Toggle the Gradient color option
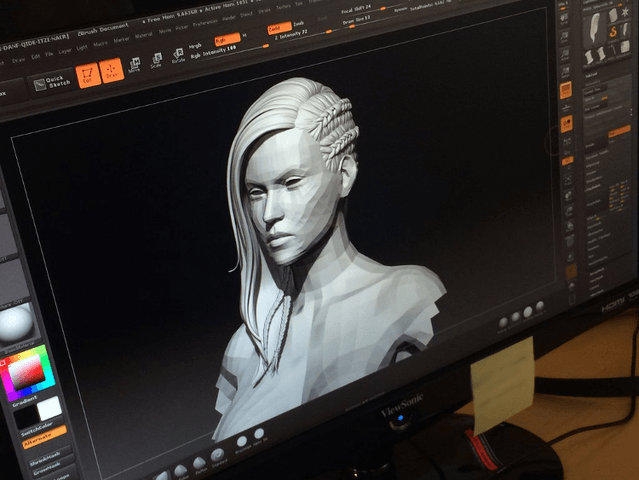The image size is (639, 480). [x=25, y=402]
